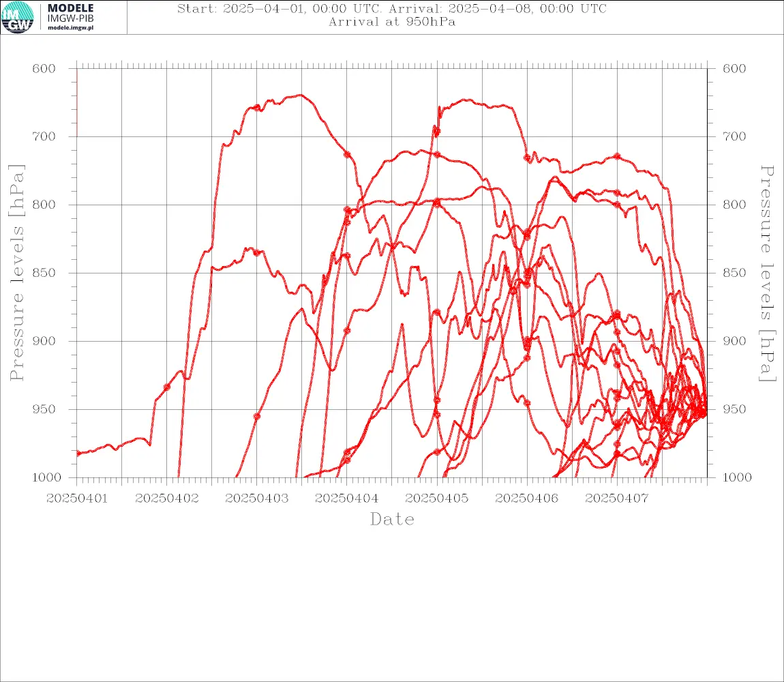Click the right axis 800 label
The height and width of the screenshot is (682, 784).
[x=734, y=205]
